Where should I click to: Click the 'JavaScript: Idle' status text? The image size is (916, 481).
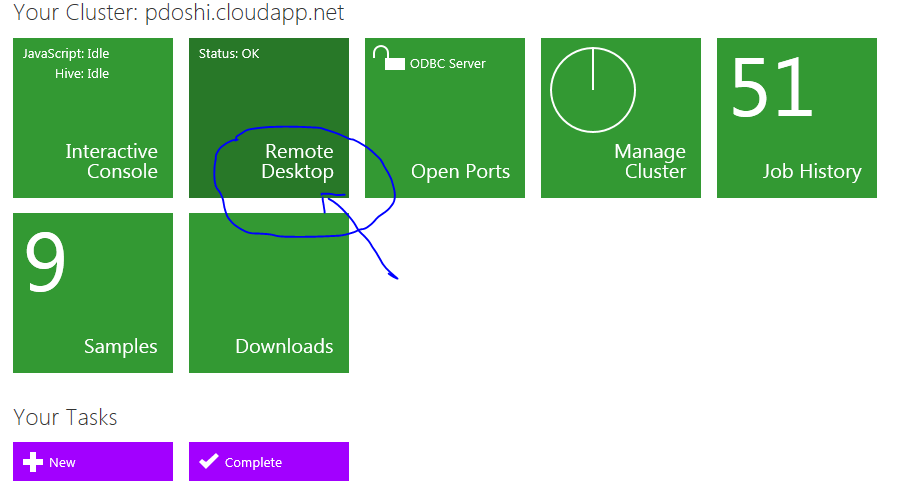pyautogui.click(x=66, y=54)
